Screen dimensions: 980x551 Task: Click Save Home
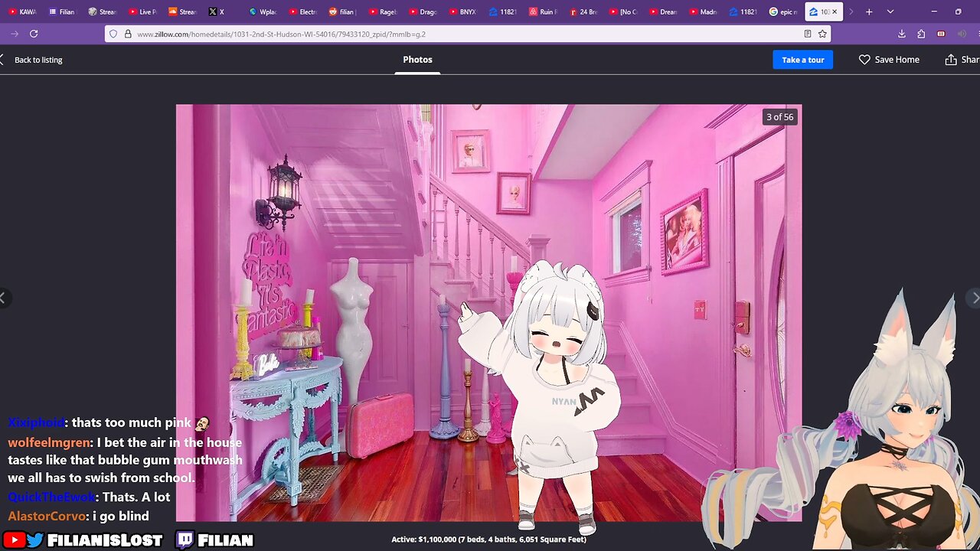[x=889, y=60]
